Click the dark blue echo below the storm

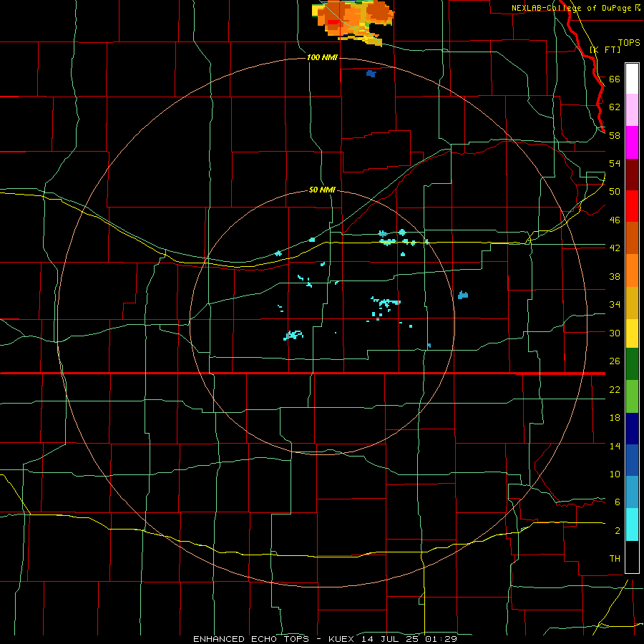(371, 74)
